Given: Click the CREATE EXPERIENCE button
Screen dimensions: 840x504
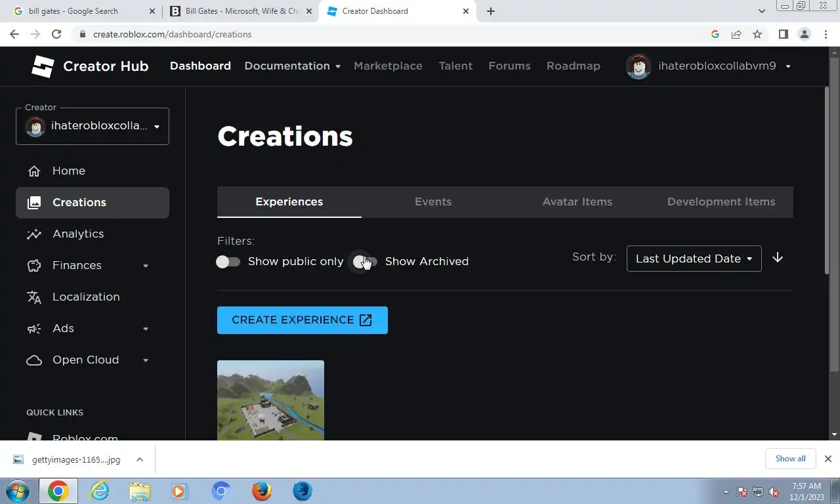Looking at the screenshot, I should (x=303, y=320).
